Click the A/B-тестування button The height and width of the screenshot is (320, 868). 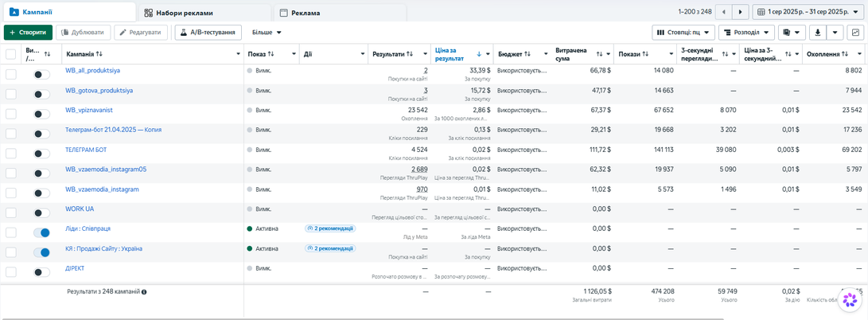coord(208,33)
